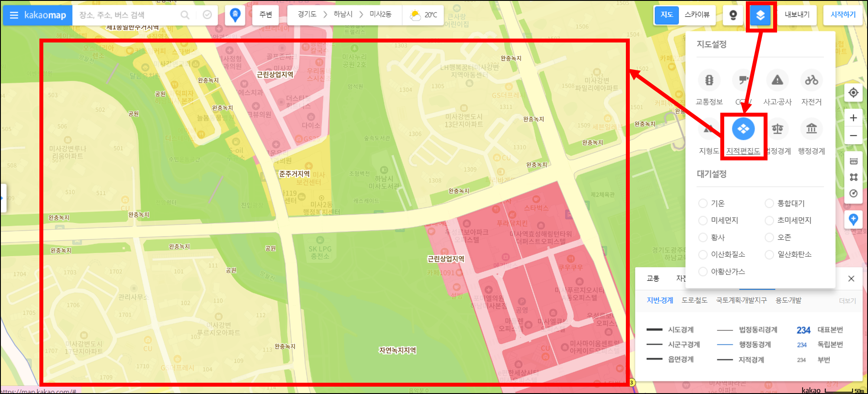868x394 pixels.
Task: Switch to 스카이뷰 view tab
Action: tap(697, 15)
